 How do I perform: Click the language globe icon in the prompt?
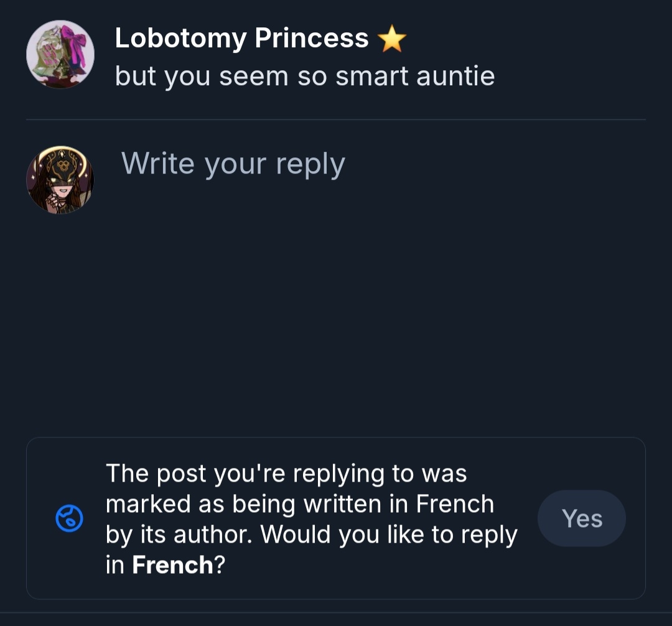pyautogui.click(x=69, y=518)
